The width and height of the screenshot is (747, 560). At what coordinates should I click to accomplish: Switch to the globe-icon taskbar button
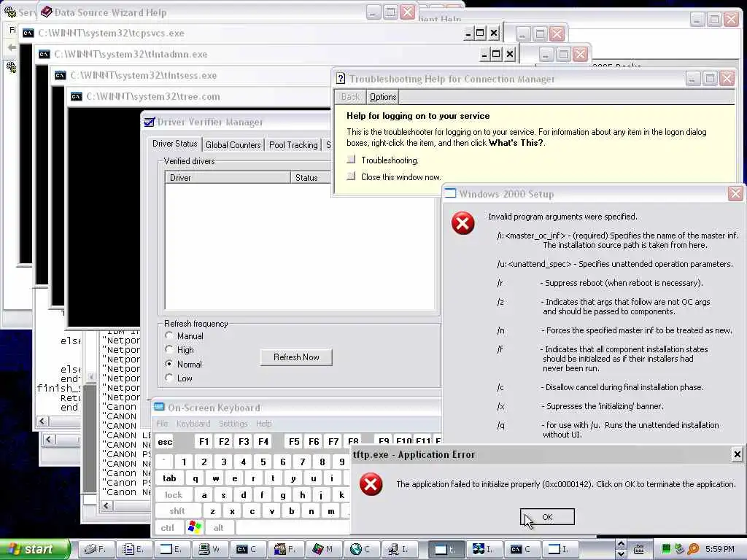point(360,549)
